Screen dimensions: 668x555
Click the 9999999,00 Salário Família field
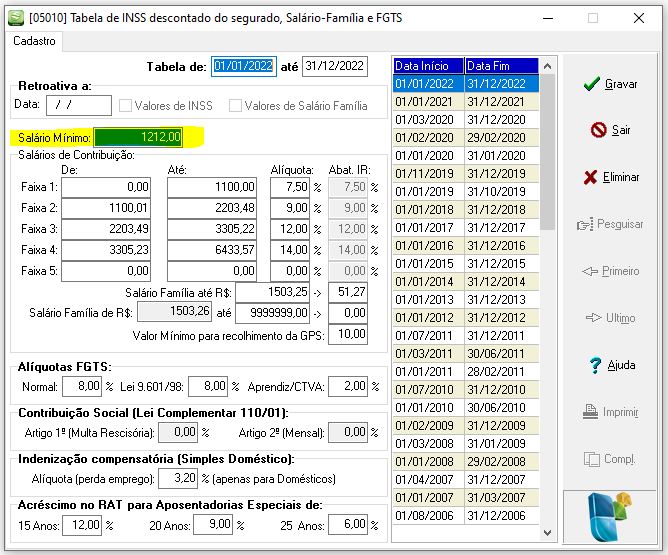273,313
